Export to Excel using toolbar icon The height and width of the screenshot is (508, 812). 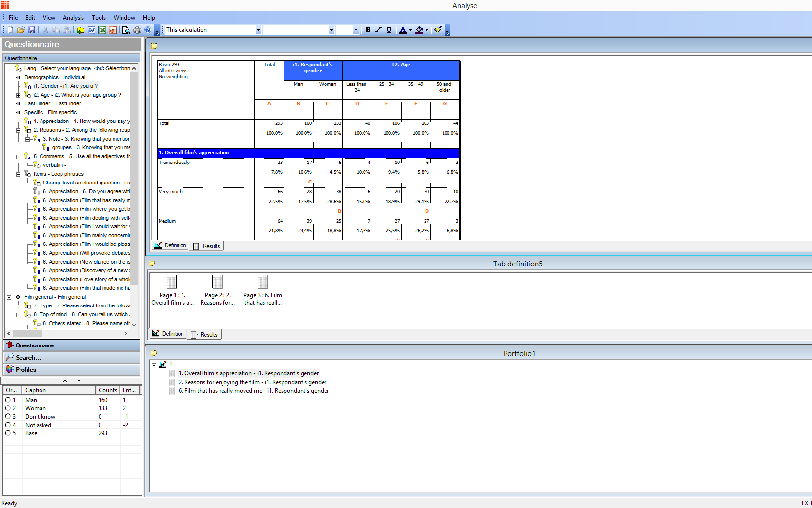click(x=102, y=30)
